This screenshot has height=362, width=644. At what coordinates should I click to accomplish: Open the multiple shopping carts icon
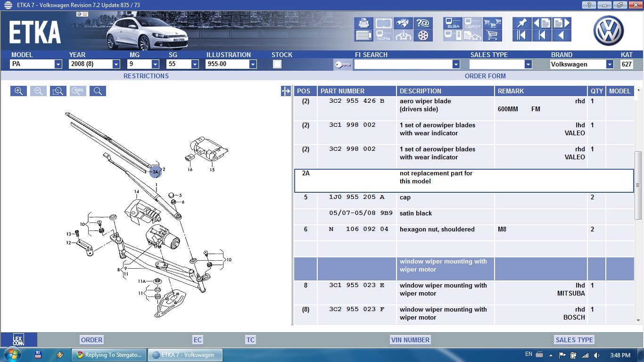tap(492, 23)
